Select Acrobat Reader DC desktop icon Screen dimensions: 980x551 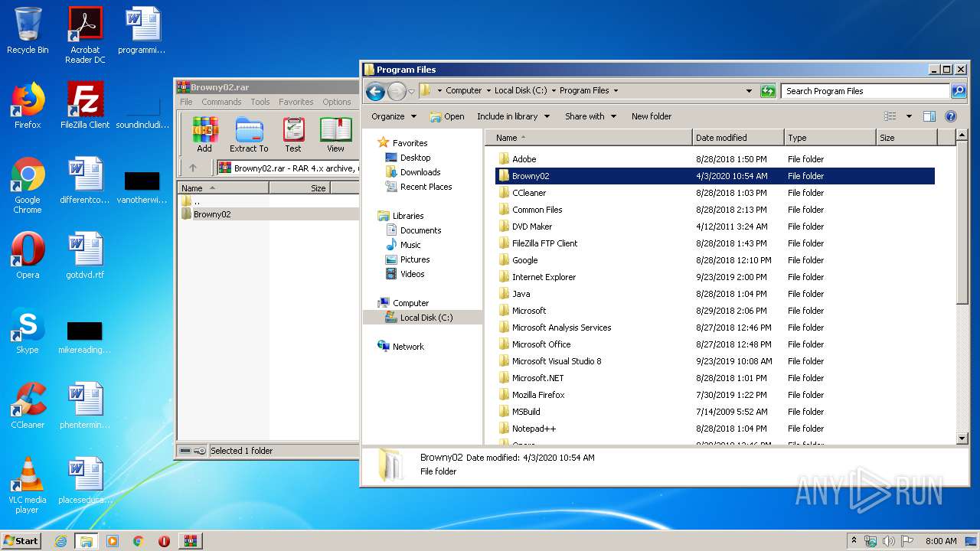point(85,34)
